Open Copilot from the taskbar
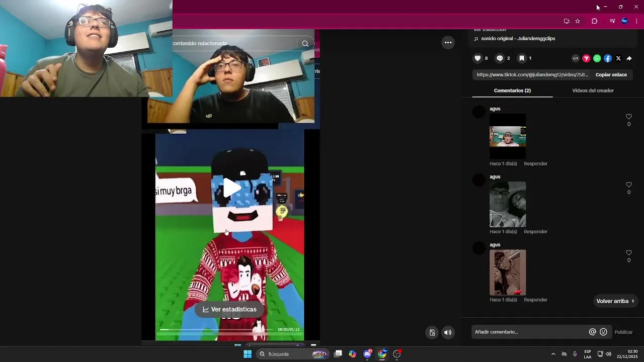Screen dimensions: 644x362 pyautogui.click(x=353, y=354)
